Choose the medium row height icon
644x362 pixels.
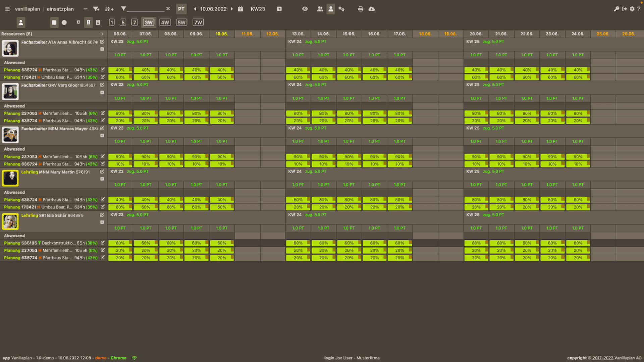pyautogui.click(x=88, y=22)
